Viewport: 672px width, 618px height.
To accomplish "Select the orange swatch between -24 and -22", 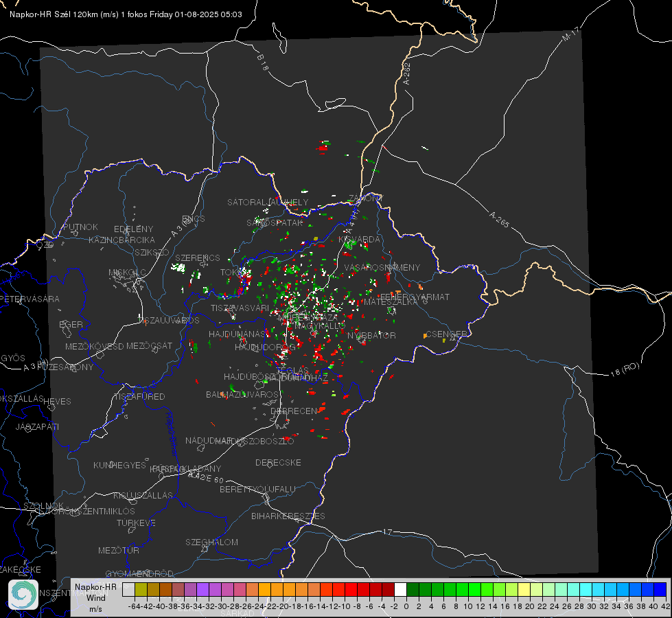I will [264, 590].
